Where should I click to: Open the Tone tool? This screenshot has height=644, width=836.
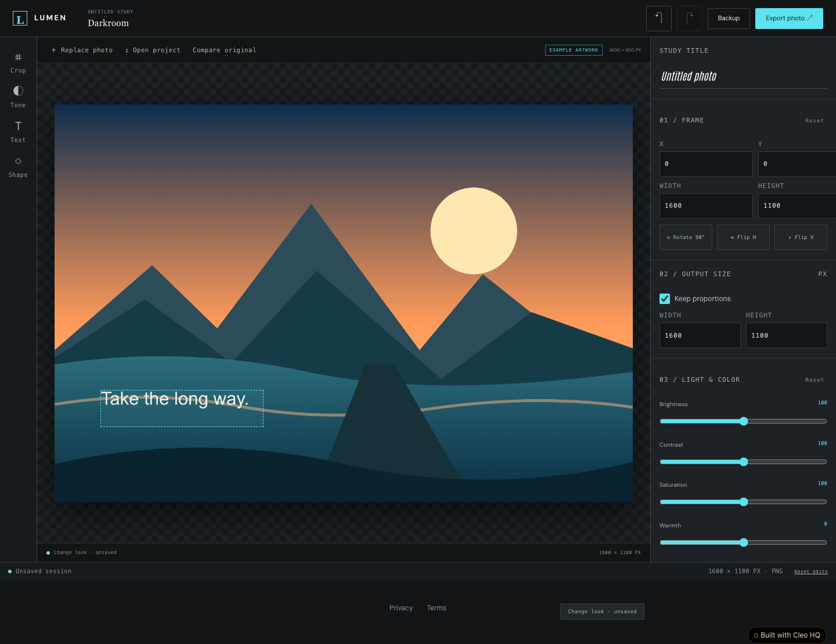point(18,97)
